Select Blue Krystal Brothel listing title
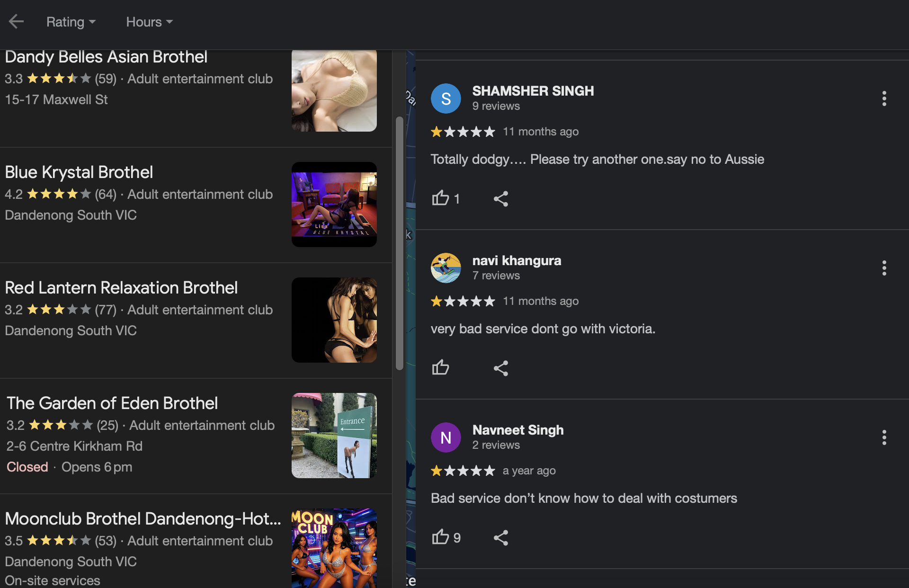Viewport: 909px width, 588px height. 79,172
